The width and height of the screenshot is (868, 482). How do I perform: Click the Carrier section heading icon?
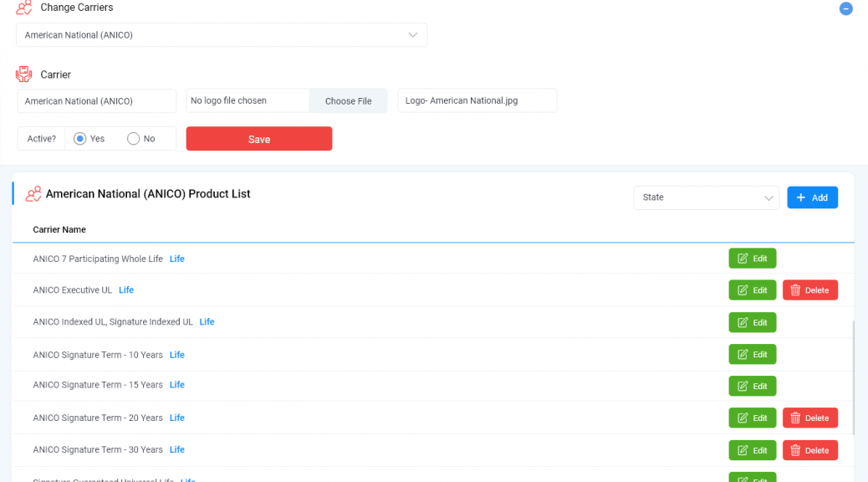click(x=23, y=74)
